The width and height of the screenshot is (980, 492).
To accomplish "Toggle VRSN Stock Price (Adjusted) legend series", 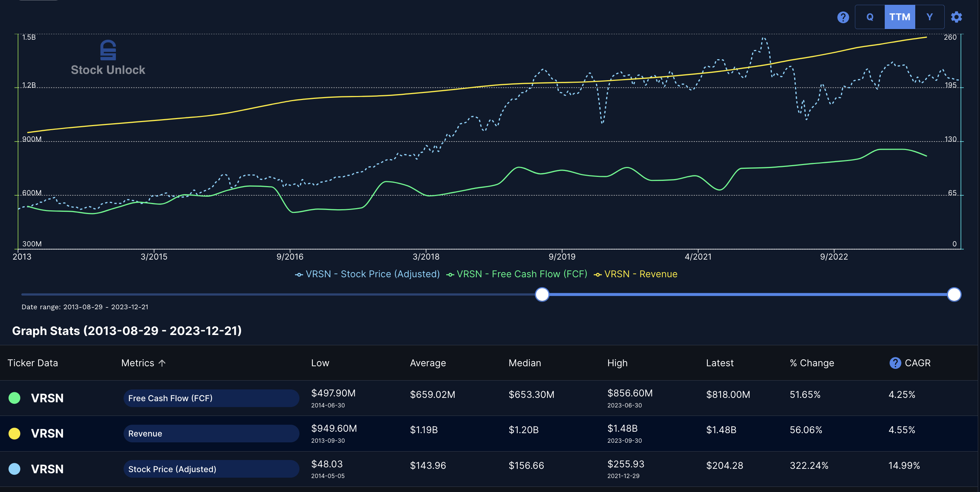I will tap(367, 274).
